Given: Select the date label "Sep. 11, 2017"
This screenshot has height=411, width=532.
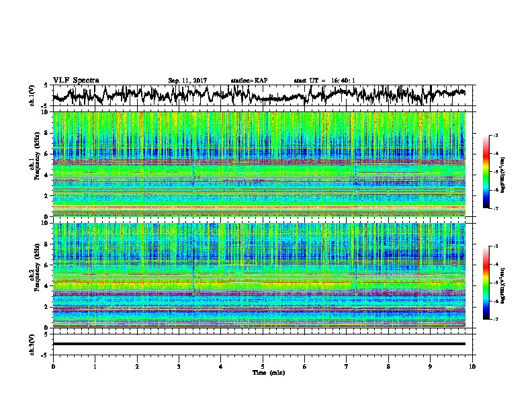Looking at the screenshot, I should coord(187,81).
